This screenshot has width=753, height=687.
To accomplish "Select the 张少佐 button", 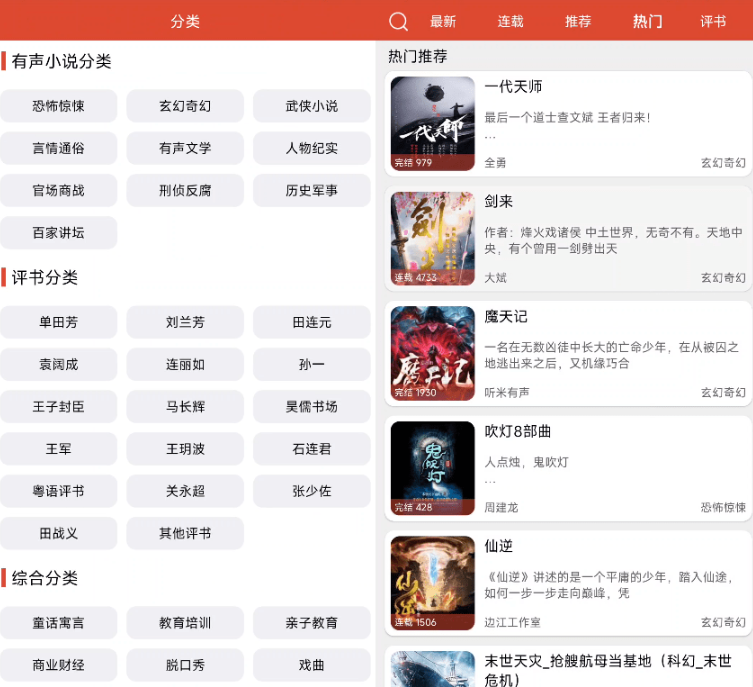I will [312, 491].
